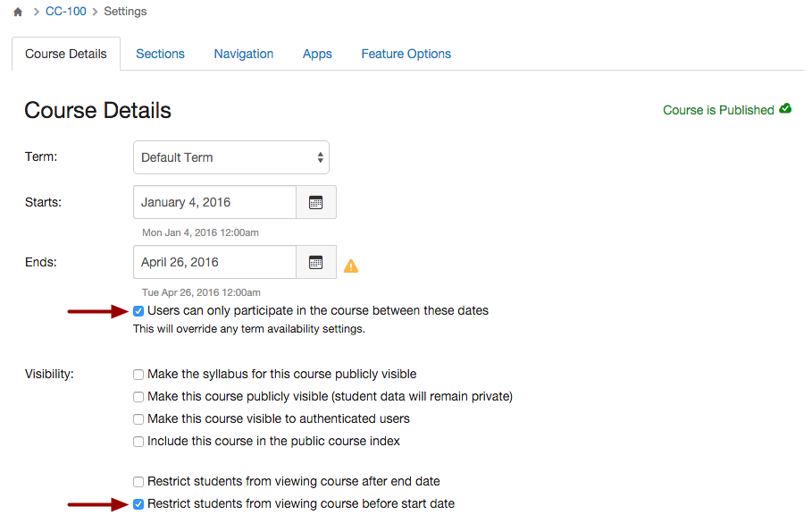Uncheck users can only participate between dates
This screenshot has height=515, width=812.
[138, 311]
